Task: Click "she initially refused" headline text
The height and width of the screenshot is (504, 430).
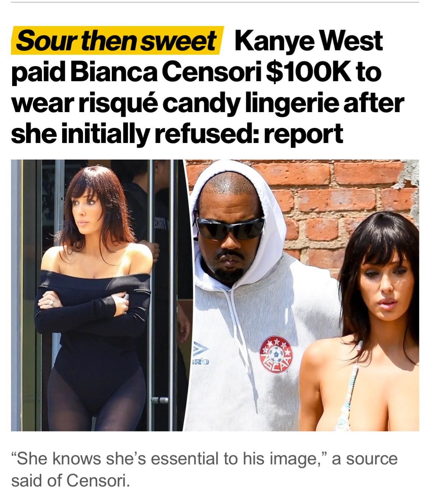Action: pyautogui.click(x=134, y=134)
